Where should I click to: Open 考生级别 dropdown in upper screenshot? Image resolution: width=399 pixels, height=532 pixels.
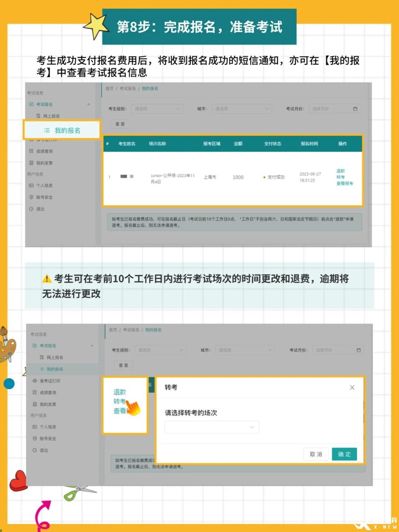(x=157, y=109)
